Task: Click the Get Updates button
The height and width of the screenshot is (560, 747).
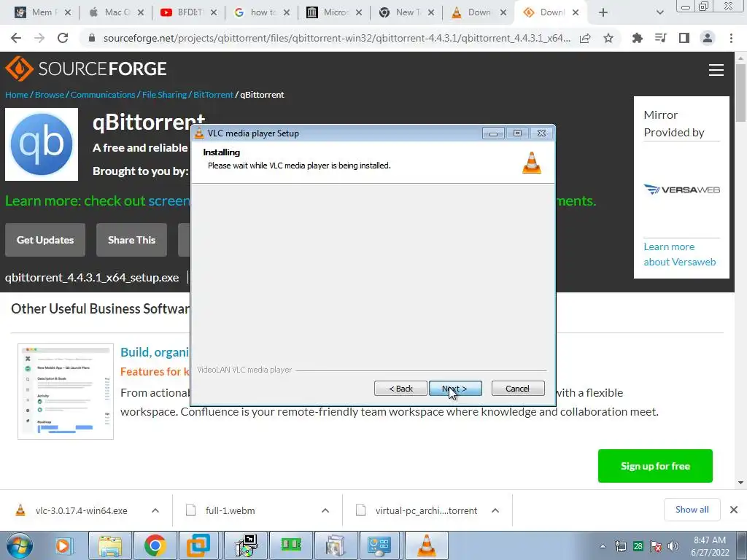Action: pyautogui.click(x=45, y=240)
